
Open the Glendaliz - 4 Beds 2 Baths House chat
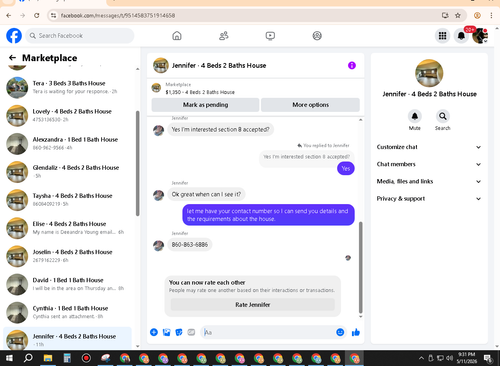[68, 172]
